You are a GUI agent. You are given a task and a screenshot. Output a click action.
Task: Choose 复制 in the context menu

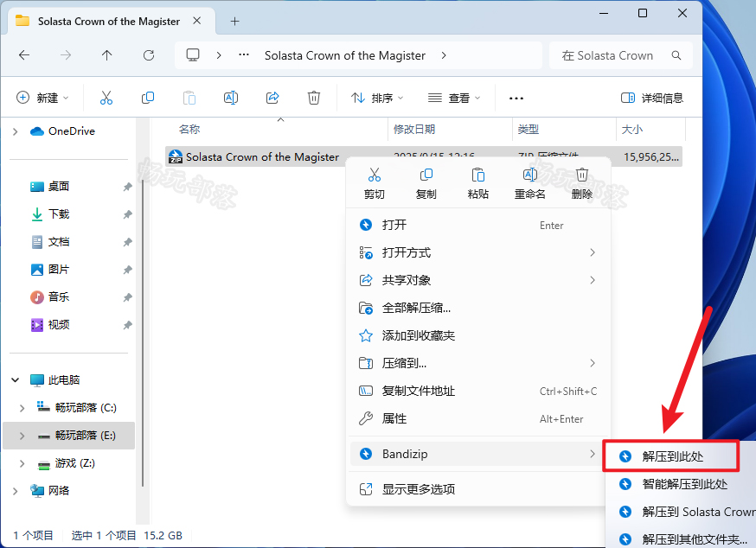tap(426, 183)
